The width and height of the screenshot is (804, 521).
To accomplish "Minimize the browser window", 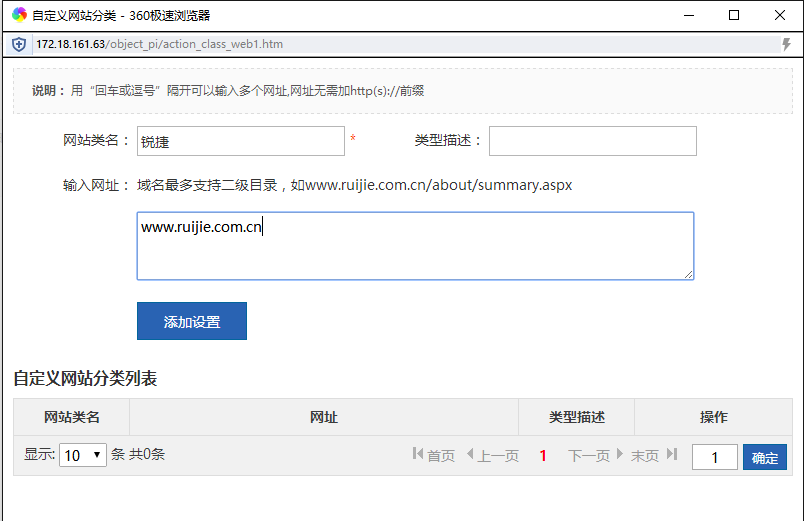I will tap(689, 15).
